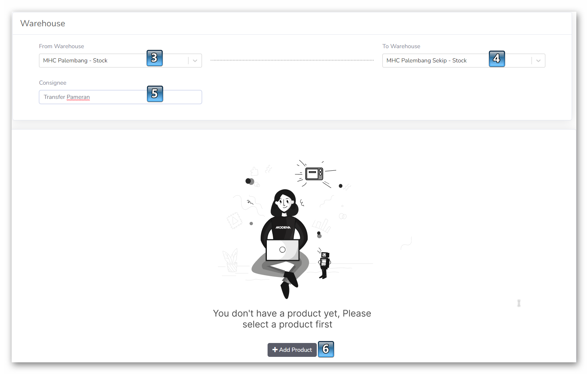Click the Consignee field label

(52, 83)
